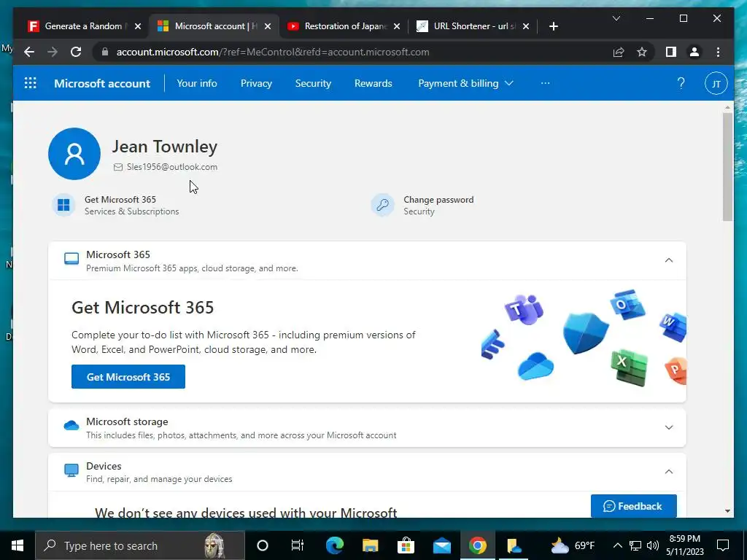Go to the Your info tab
Screen dimensions: 747x560
tap(197, 83)
